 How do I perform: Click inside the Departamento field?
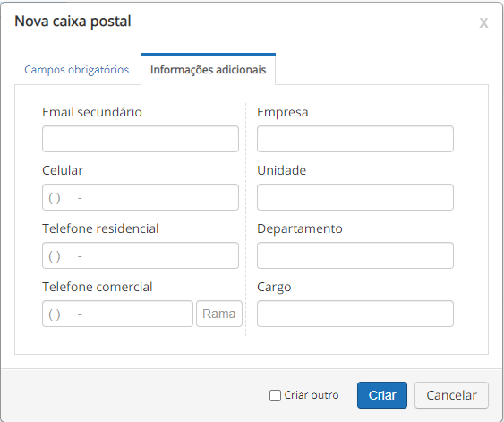click(355, 255)
